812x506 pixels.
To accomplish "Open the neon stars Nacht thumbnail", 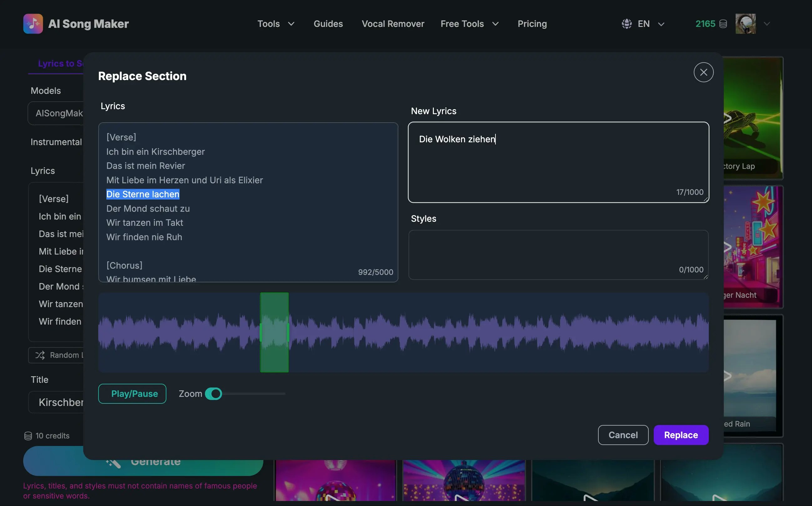I will 753,247.
